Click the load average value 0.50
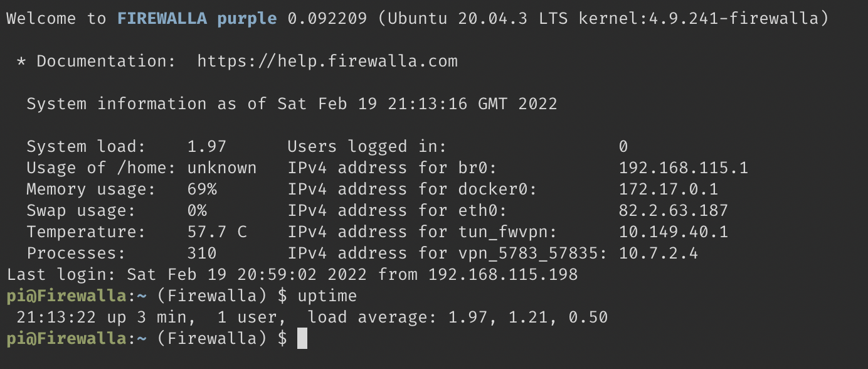This screenshot has width=868, height=369. [x=588, y=317]
